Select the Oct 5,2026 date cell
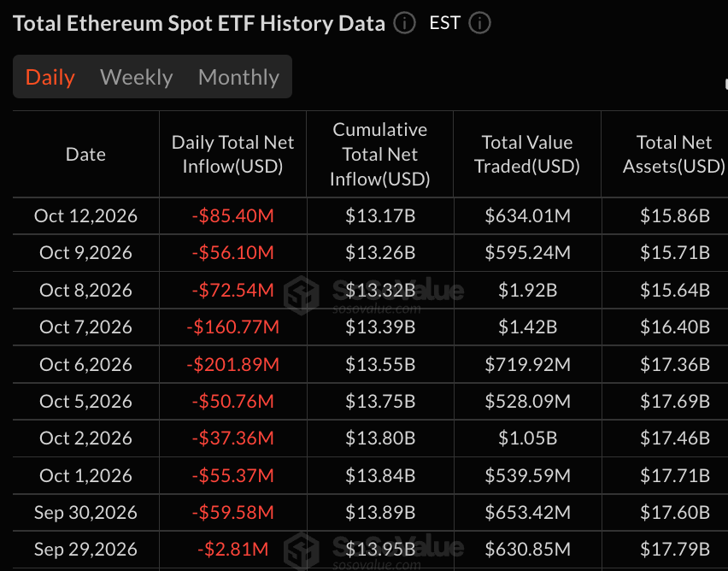Screen dimensions: 728x571 pos(86,401)
